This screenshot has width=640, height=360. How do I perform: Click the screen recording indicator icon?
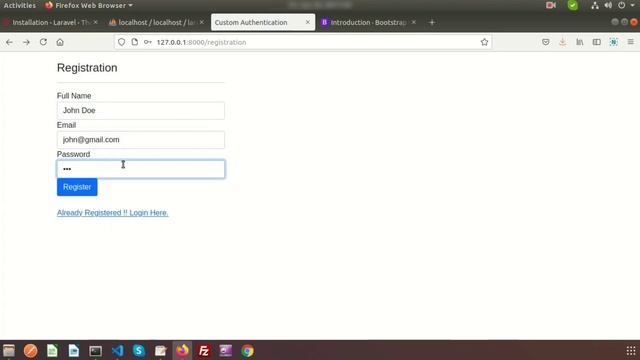coord(551,5)
